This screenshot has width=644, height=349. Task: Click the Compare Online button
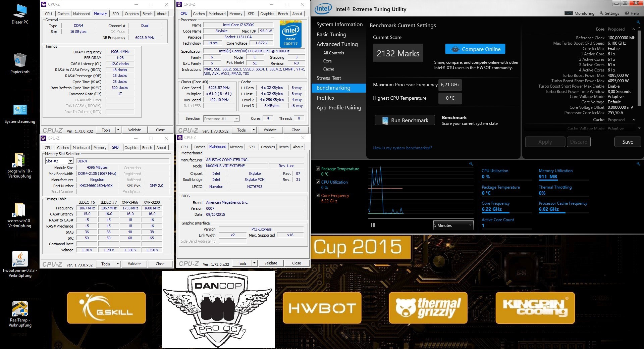click(x=475, y=49)
